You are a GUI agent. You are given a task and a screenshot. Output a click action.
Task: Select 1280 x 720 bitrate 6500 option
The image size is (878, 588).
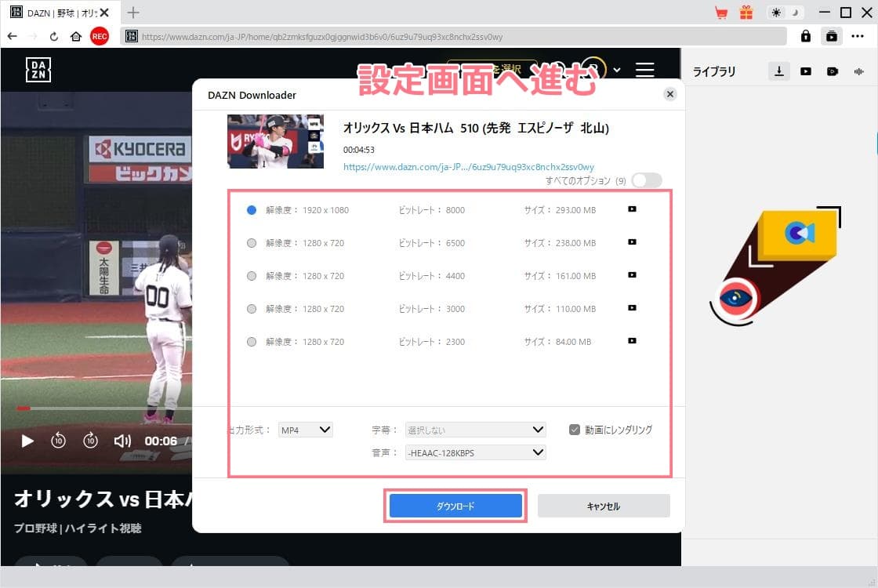coord(252,243)
